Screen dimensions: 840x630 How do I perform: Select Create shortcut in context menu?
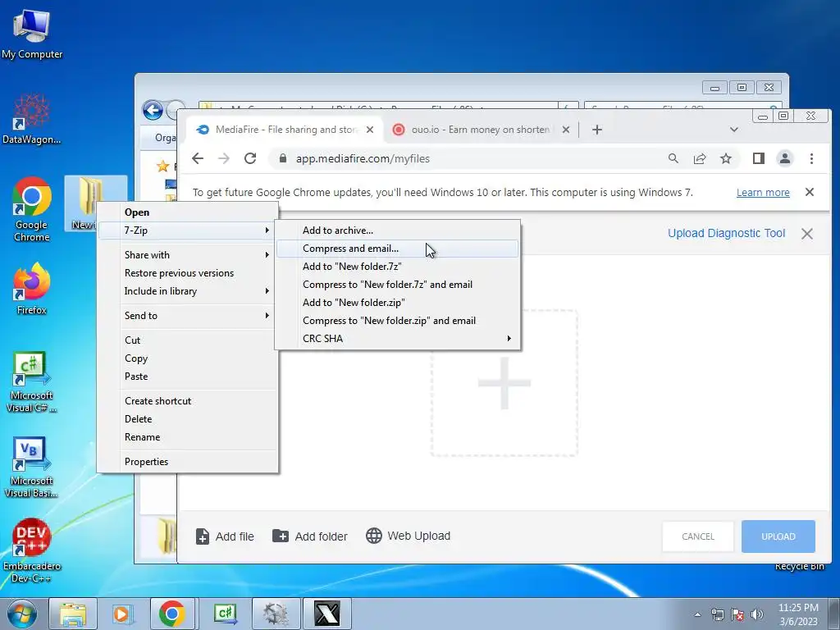[x=188, y=400]
